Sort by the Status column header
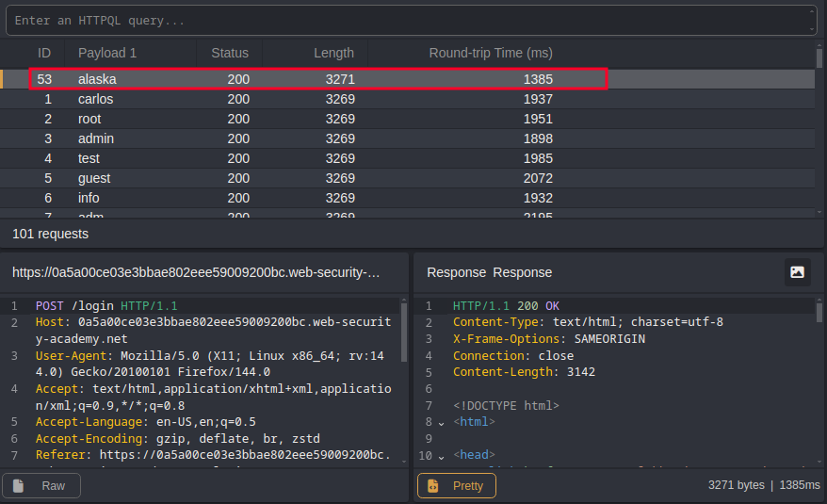827x504 pixels. pos(230,53)
